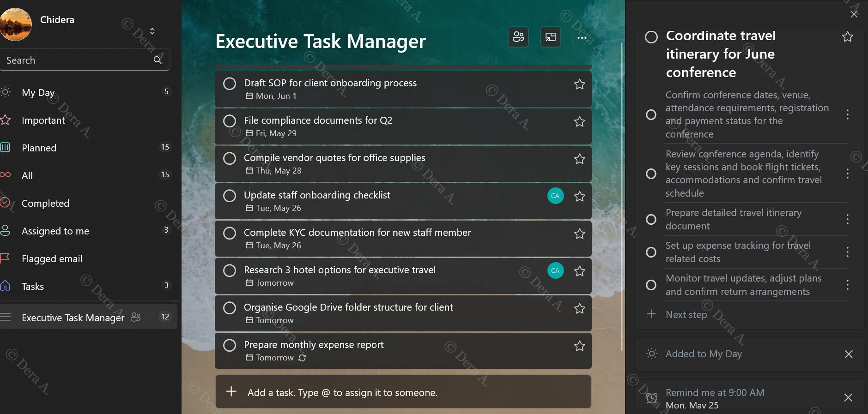Viewport: 868px width, 414px height.
Task: Click CA assignee avatar on Update staff onboarding
Action: click(555, 196)
